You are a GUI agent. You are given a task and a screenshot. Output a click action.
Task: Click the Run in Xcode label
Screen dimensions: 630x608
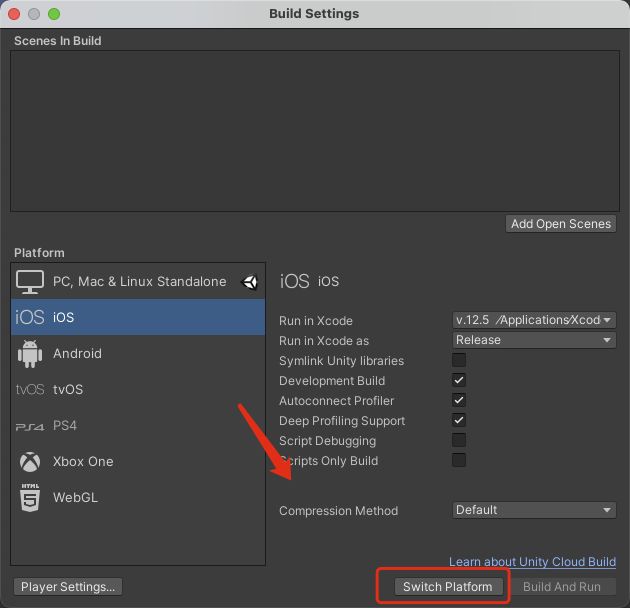click(316, 321)
